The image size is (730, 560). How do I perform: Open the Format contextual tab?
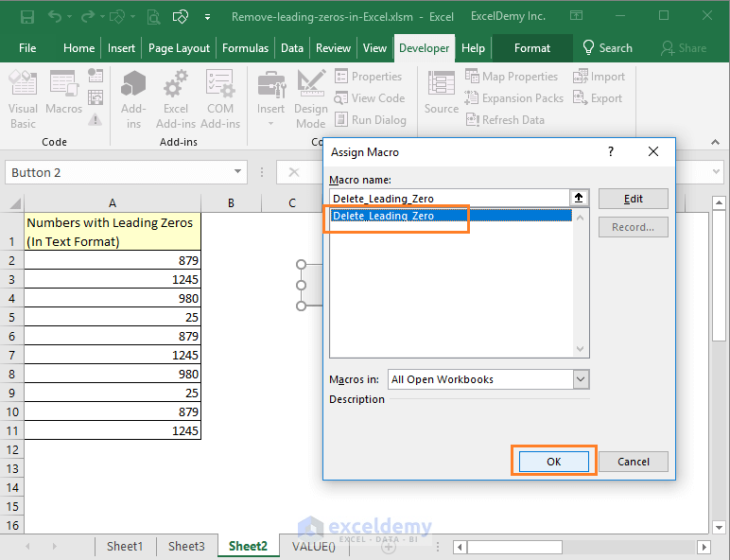pos(532,48)
